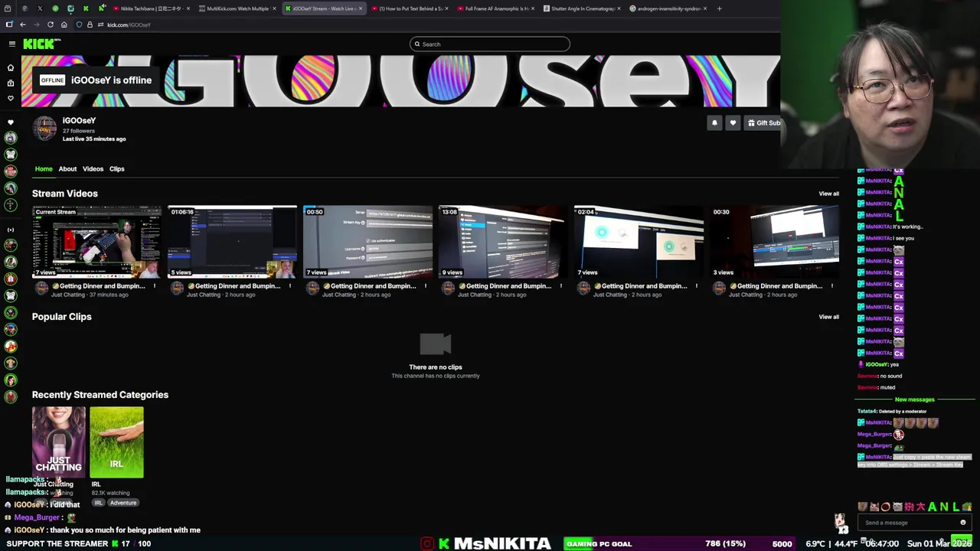Click the browser Back arrow
This screenshot has height=551, width=980.
pos(22,24)
